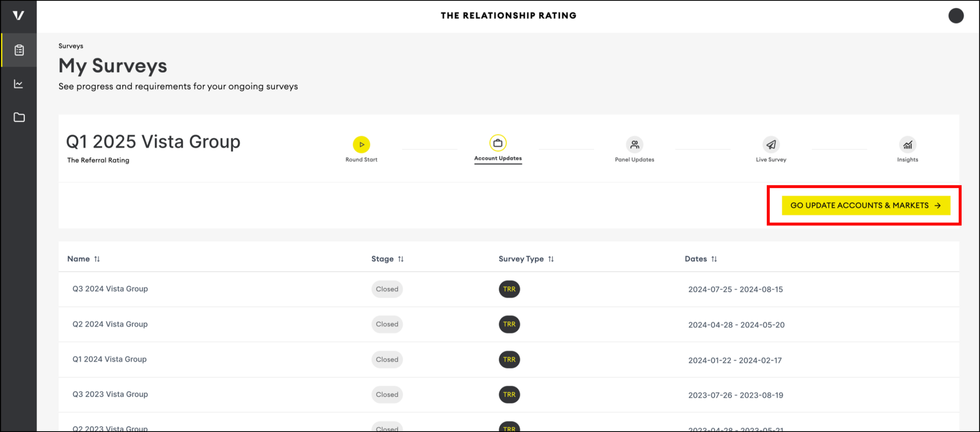Select the Insights chart step icon
Viewport: 980px width, 432px height.
click(907, 145)
